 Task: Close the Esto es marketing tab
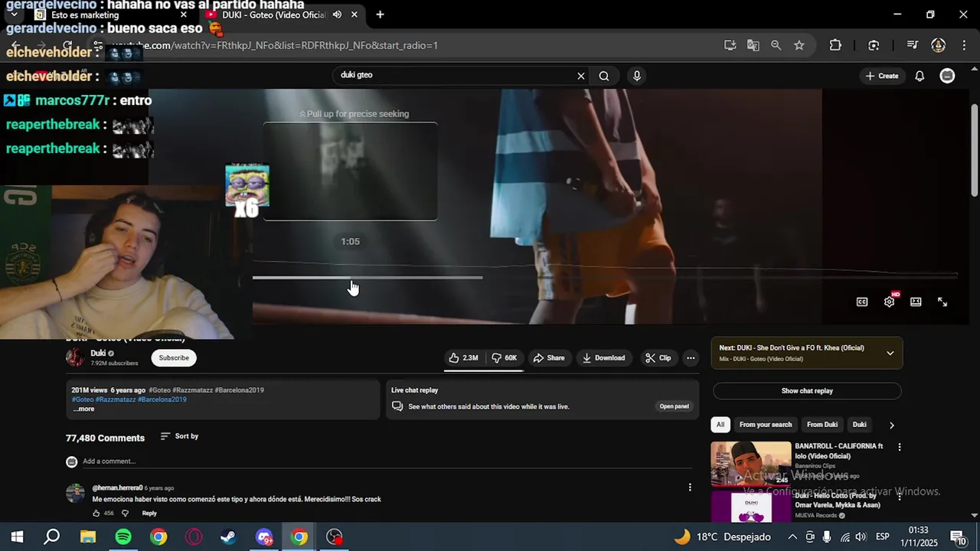coord(184,15)
